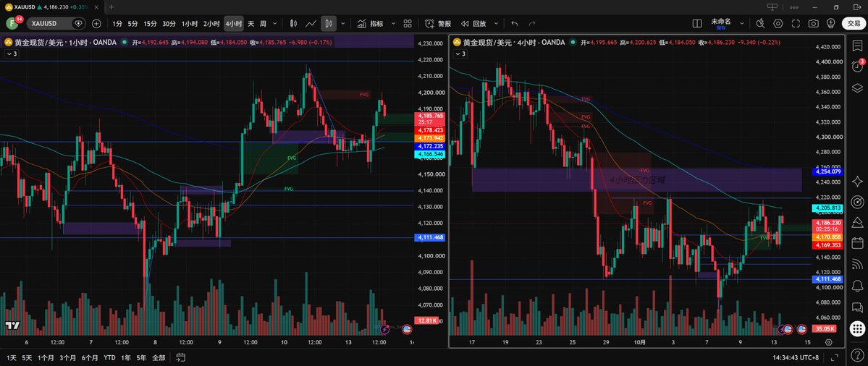Open the calendar panel in sidebar
Image resolution: width=868 pixels, height=366 pixels.
[857, 243]
